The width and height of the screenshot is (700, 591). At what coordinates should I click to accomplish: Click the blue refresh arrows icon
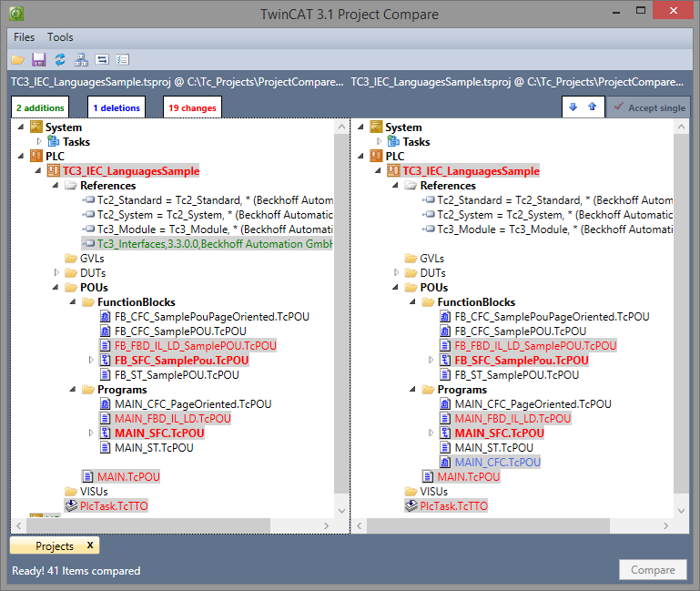60,59
